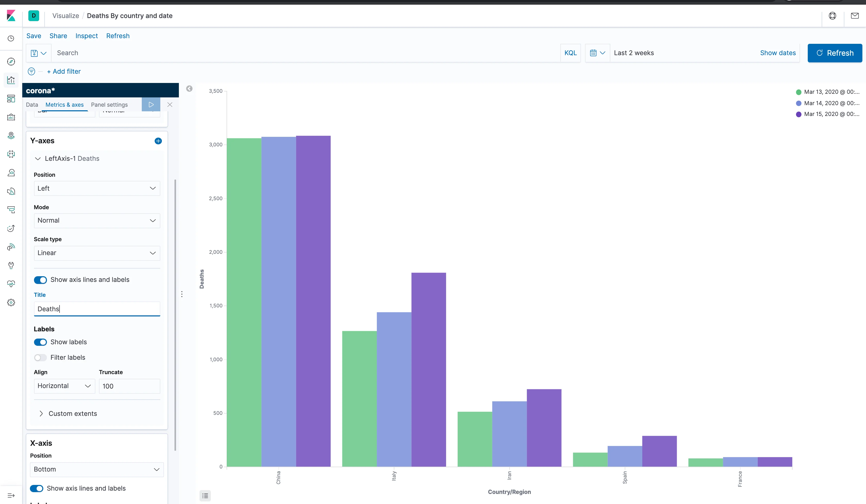The image size is (866, 504).
Task: Toggle the chart legend list icon
Action: coord(205,495)
